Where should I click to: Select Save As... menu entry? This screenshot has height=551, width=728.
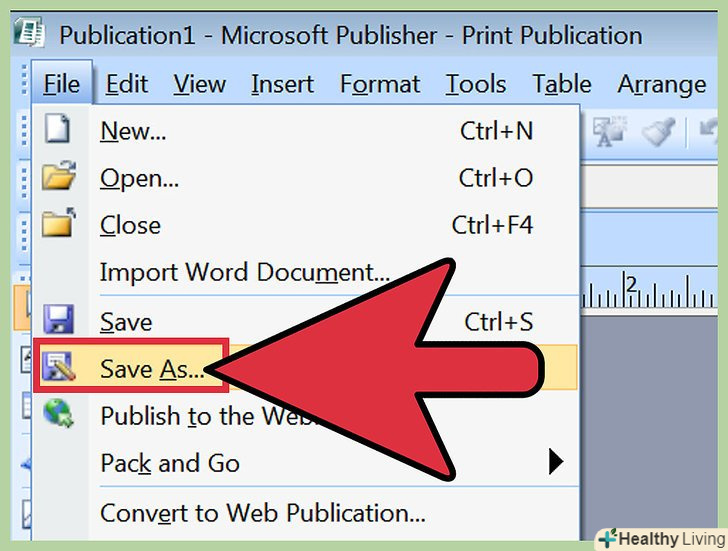(x=306, y=368)
